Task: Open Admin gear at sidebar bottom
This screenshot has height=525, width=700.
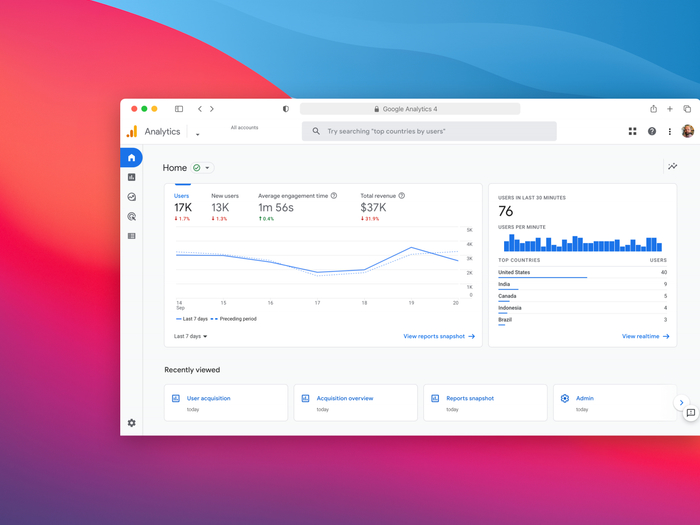Action: coord(131,423)
